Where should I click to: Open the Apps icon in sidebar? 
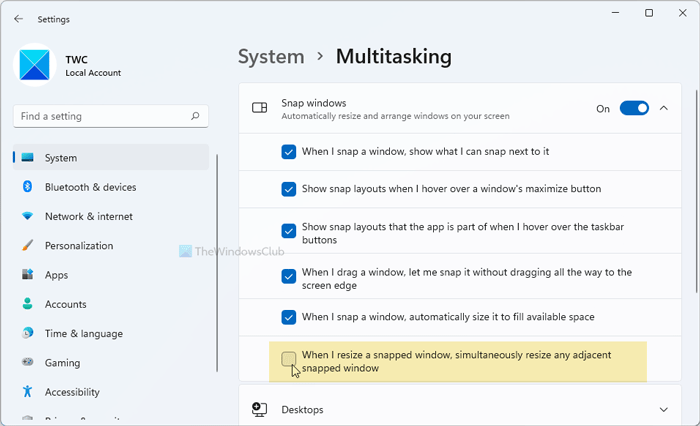(x=27, y=275)
